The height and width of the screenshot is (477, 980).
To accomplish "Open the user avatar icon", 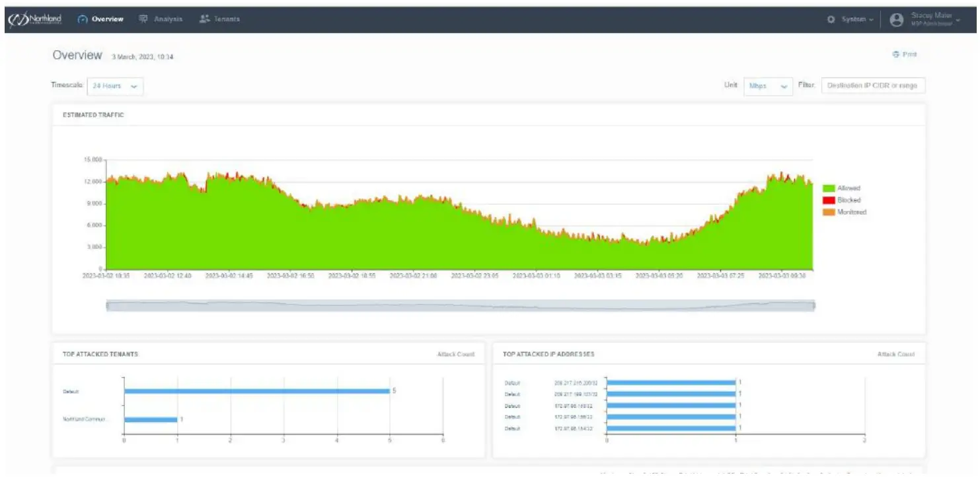I will (896, 19).
